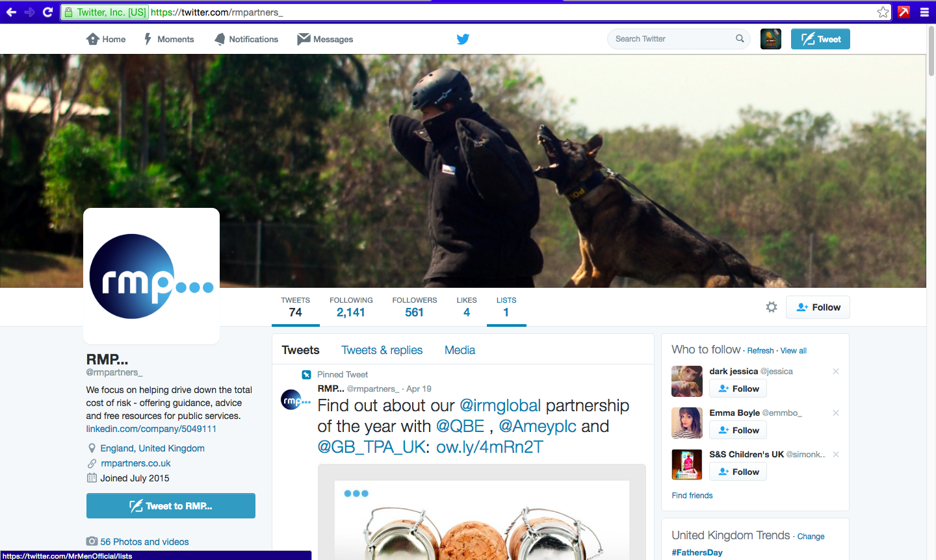Dismiss Emma Boyle suggestion
Screen dimensions: 936x560
(836, 413)
